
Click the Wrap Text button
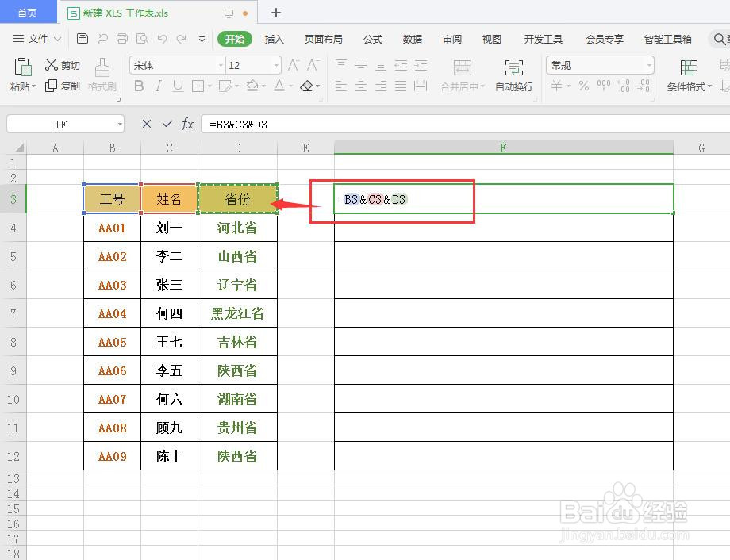pos(514,75)
